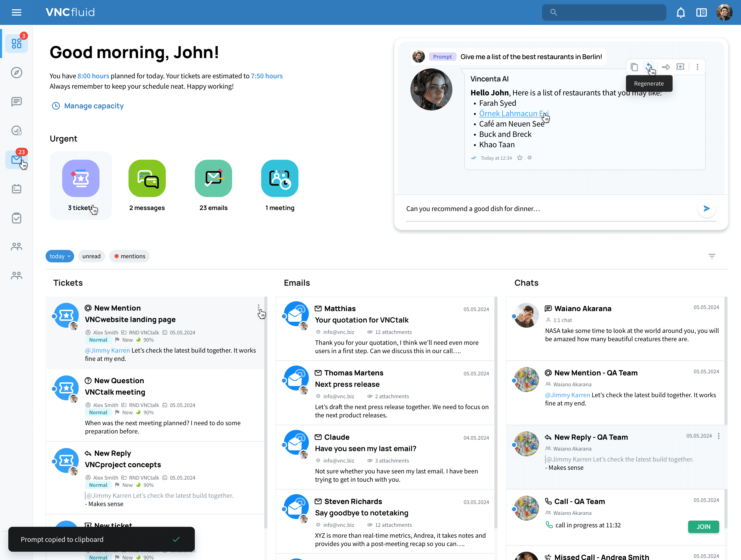Screen dimensions: 741x560
Task: Open the mail sidebar icon with 23 badge
Action: 16,159
